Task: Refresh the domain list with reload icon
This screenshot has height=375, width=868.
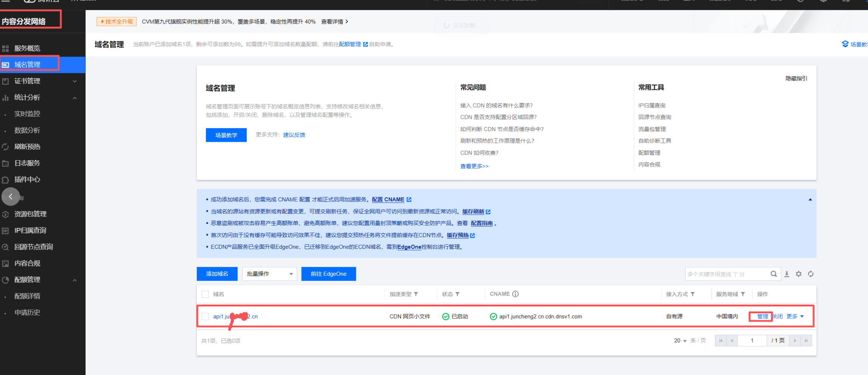Action: click(811, 274)
